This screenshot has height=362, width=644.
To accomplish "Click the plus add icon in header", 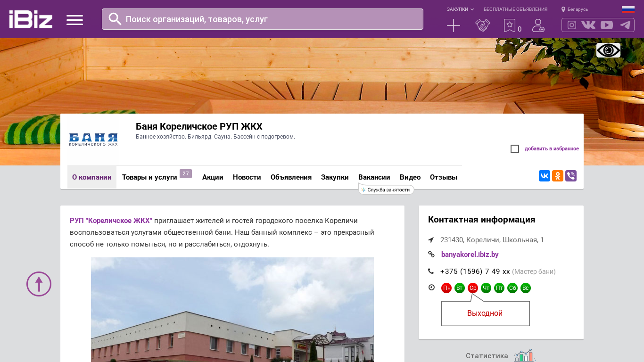I will (x=454, y=25).
